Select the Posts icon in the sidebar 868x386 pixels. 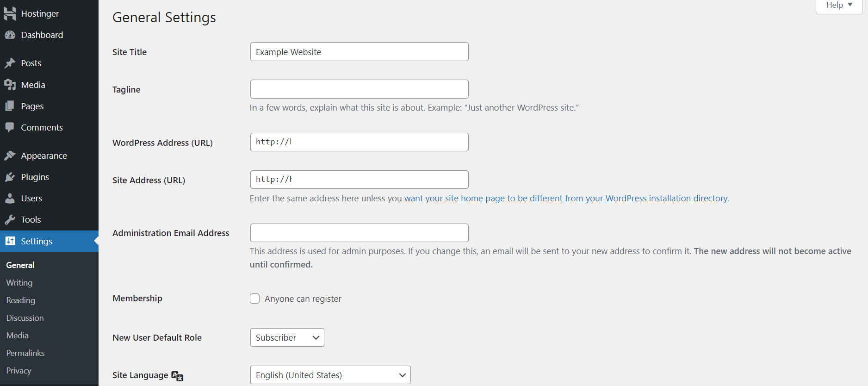11,63
